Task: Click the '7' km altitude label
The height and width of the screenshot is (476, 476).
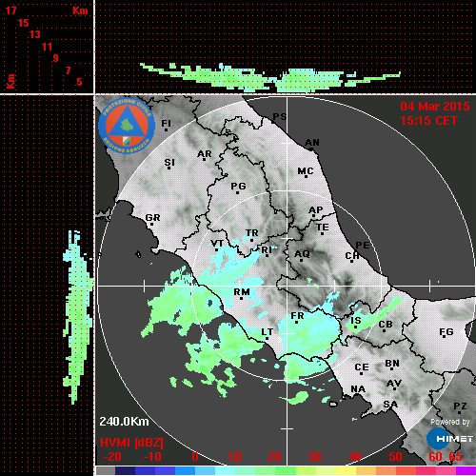Action: click(x=68, y=70)
